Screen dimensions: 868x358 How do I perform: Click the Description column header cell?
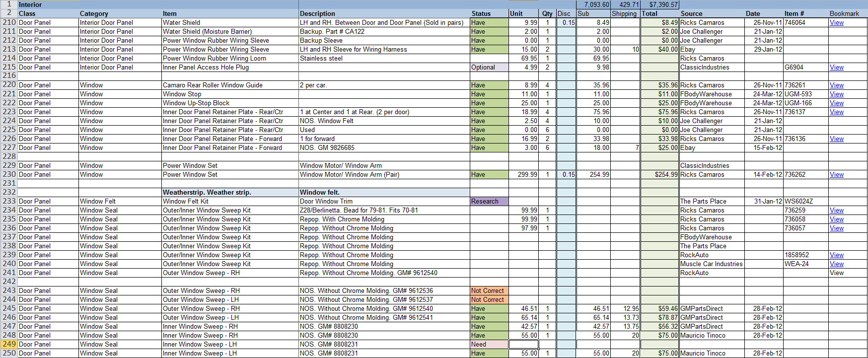pyautogui.click(x=384, y=13)
